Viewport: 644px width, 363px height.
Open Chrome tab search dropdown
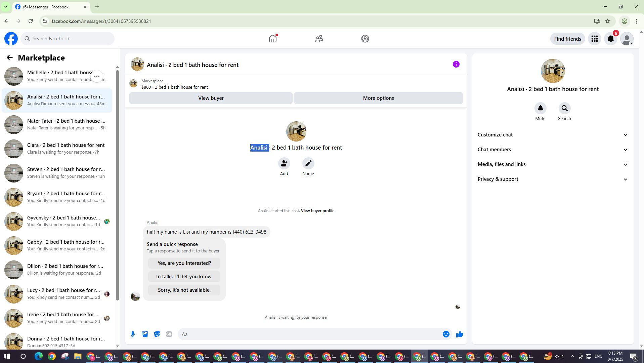click(5, 7)
